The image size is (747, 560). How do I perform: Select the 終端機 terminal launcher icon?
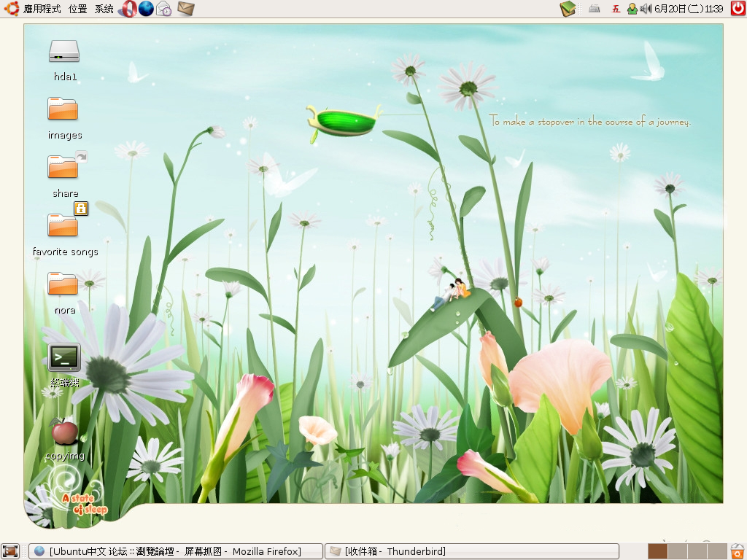coord(64,357)
